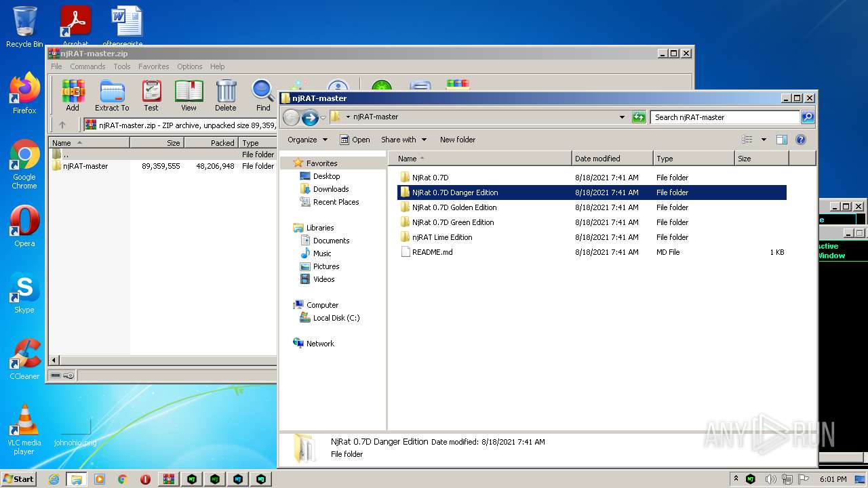Open CCleaner desktop shortcut
868x488 pixels.
[24, 360]
